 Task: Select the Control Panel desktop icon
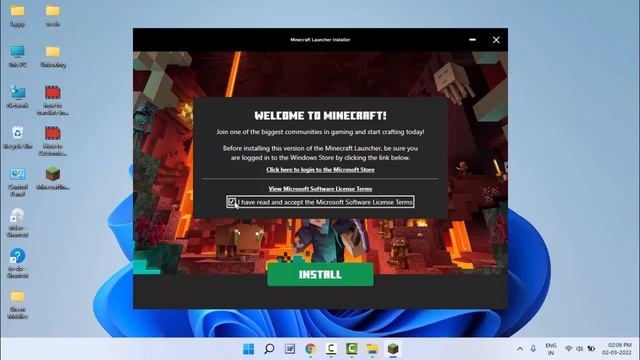18,182
